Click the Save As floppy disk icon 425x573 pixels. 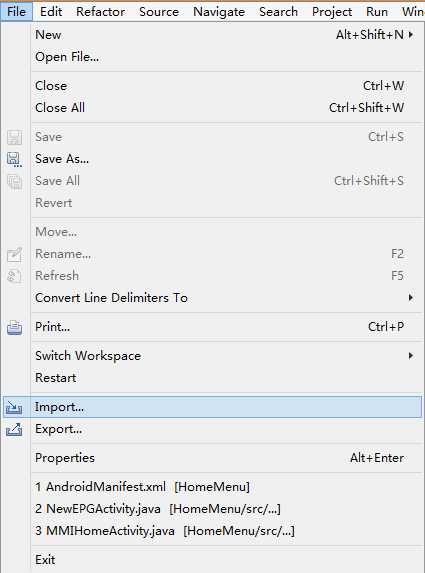[14, 159]
